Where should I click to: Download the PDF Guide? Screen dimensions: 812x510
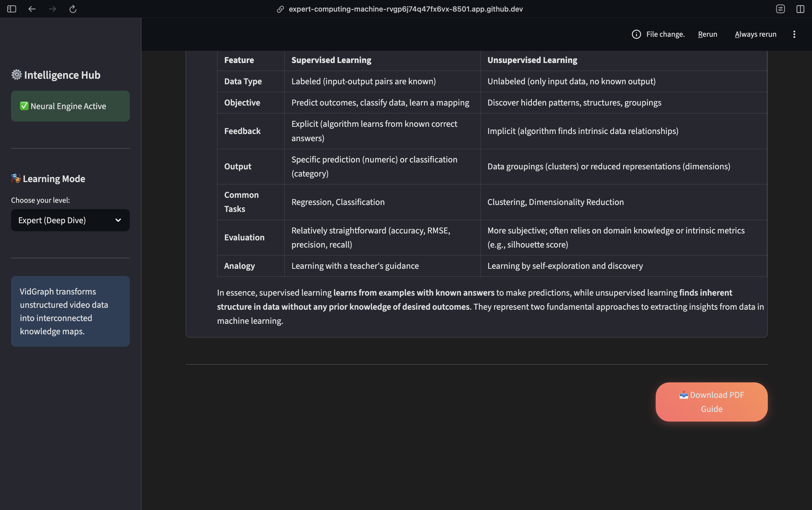pos(711,402)
